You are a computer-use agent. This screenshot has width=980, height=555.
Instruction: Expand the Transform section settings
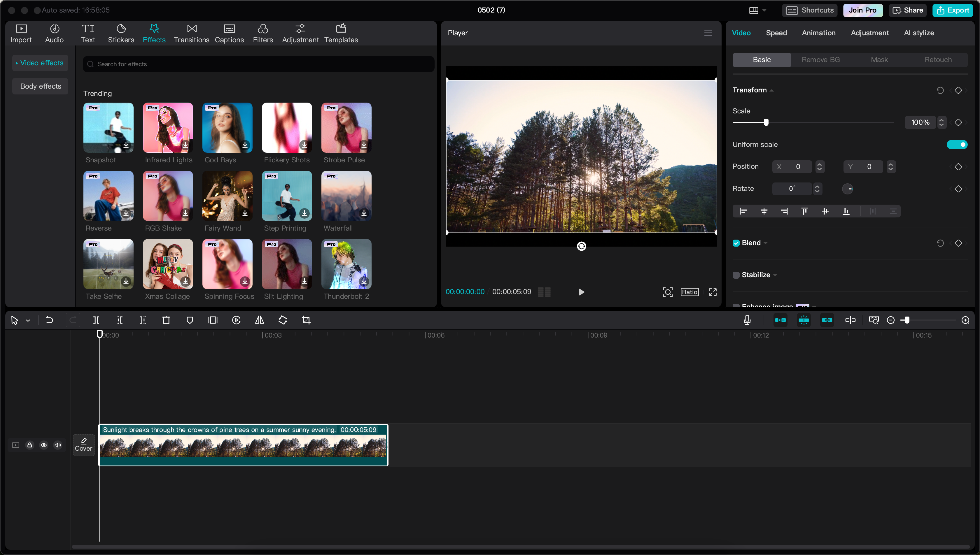tap(772, 89)
